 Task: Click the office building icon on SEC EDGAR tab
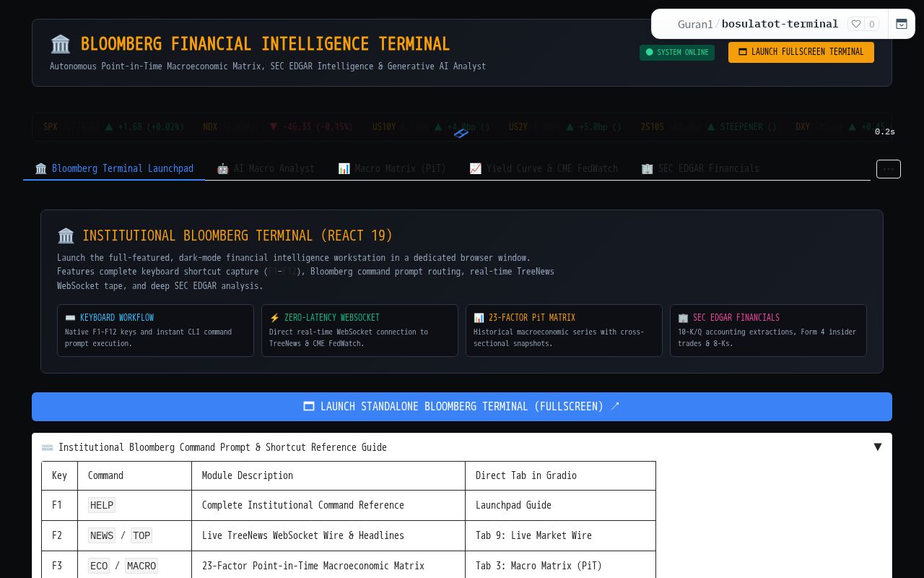coord(647,168)
